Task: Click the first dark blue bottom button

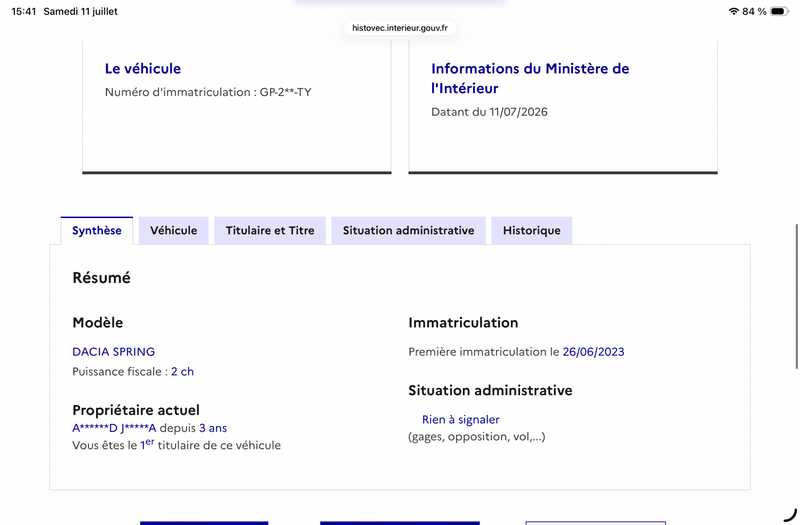Action: click(x=204, y=523)
